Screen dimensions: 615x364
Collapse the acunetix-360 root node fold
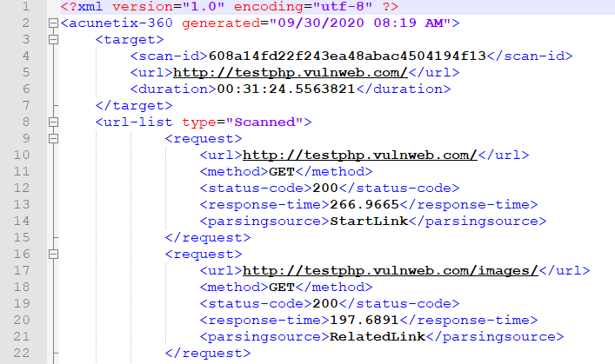(54, 23)
